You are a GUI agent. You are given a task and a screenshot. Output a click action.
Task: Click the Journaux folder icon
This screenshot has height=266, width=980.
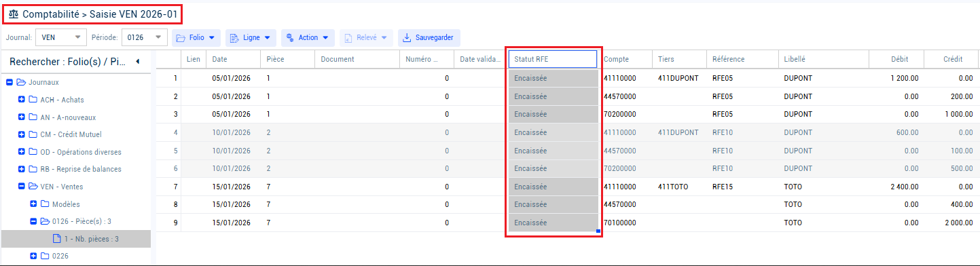[x=21, y=82]
